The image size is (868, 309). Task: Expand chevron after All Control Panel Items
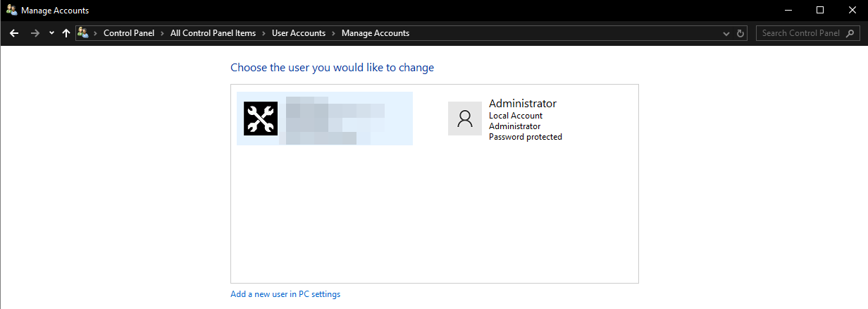(263, 33)
